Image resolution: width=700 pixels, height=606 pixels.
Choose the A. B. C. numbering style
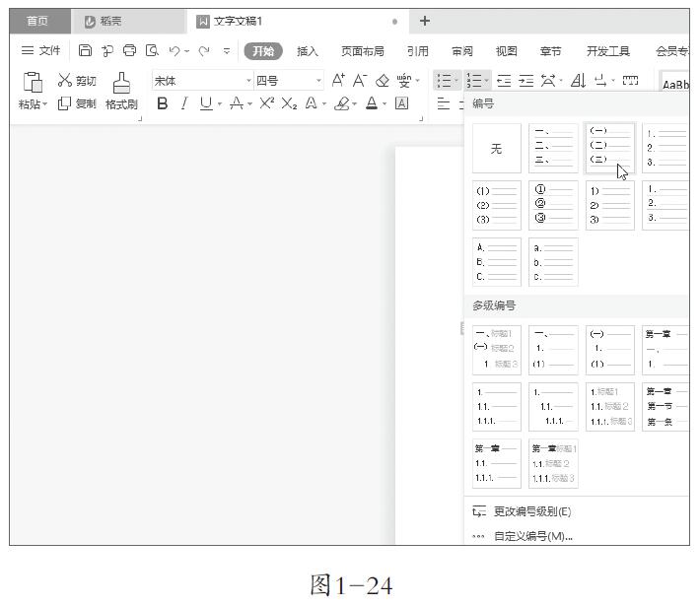[x=497, y=262]
